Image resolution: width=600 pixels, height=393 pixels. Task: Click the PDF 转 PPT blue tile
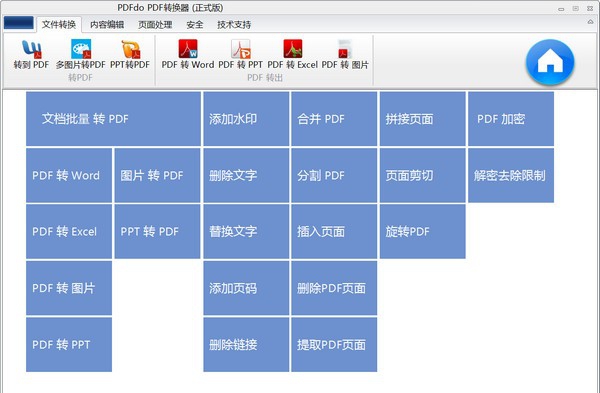pyautogui.click(x=69, y=344)
